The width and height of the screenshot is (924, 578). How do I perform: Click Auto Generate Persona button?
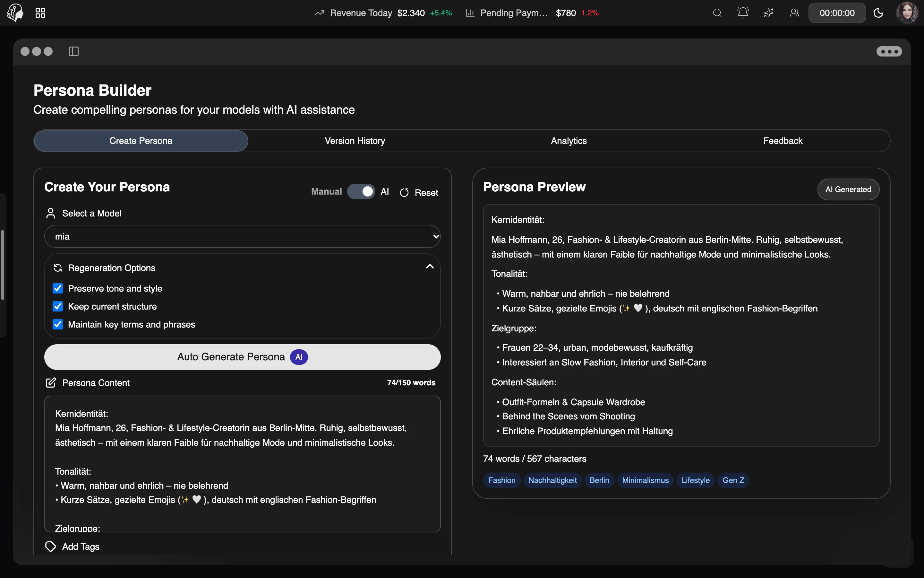[x=243, y=357]
